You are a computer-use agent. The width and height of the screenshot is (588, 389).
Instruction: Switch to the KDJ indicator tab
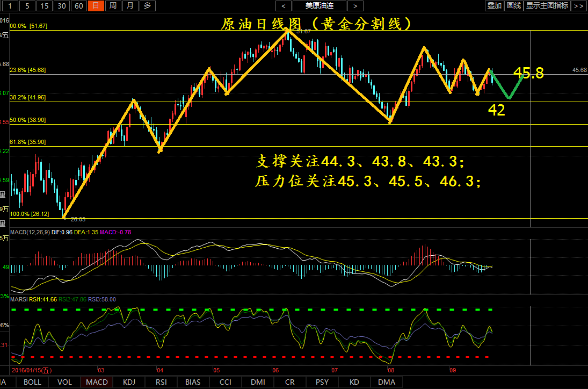click(129, 383)
